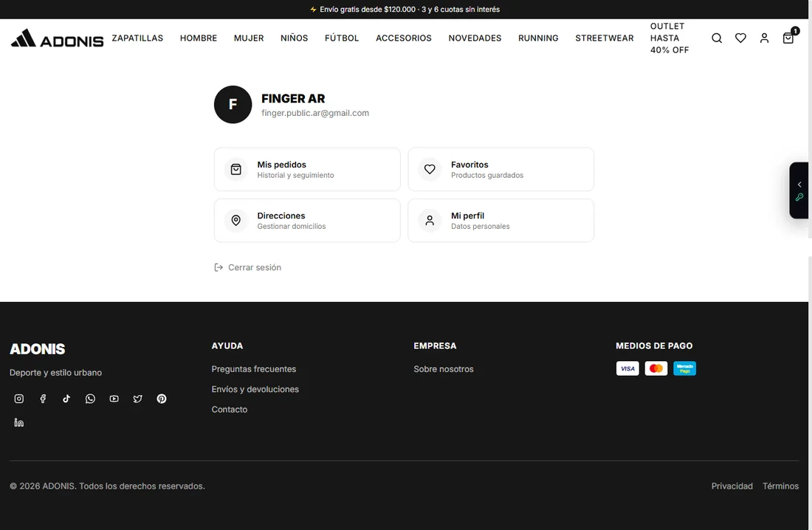Screen dimensions: 812x530
Task: Open the Pinterest footer icon
Action: [x=162, y=399]
